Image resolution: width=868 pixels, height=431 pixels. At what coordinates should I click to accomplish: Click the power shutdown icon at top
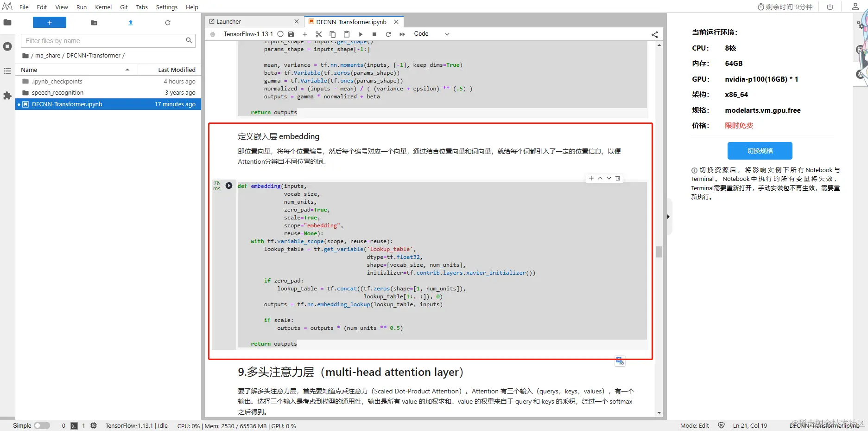point(830,7)
